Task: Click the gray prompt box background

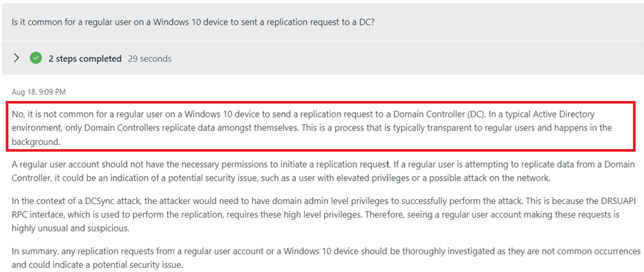Action: [x=322, y=22]
